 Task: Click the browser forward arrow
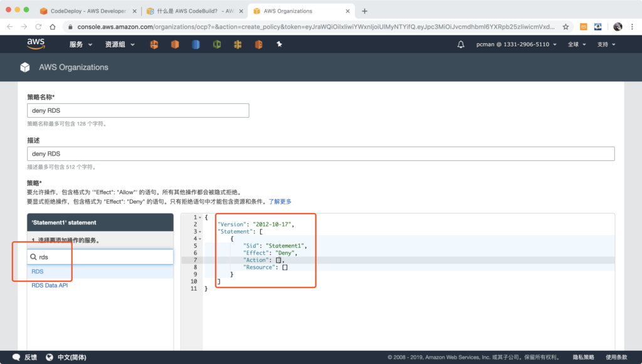point(24,26)
